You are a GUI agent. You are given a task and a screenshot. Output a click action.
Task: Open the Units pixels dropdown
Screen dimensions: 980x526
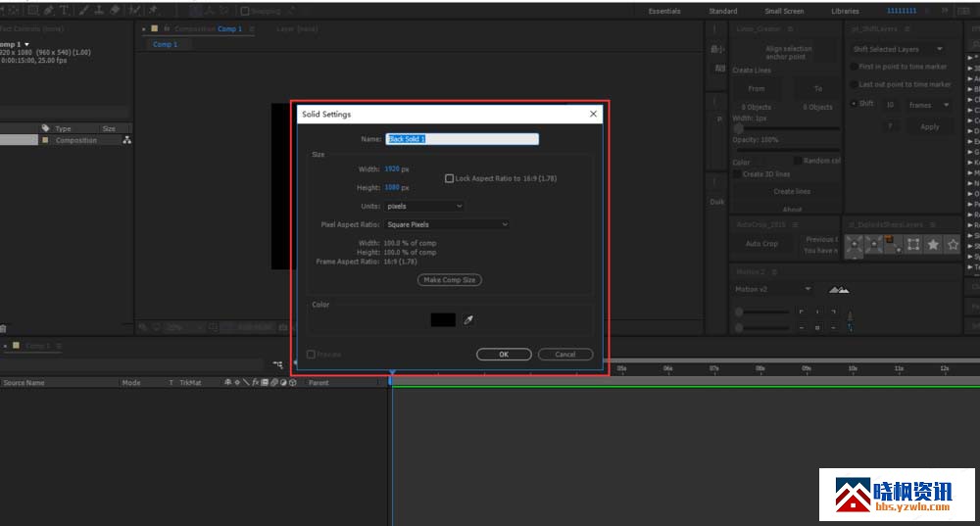pos(423,206)
